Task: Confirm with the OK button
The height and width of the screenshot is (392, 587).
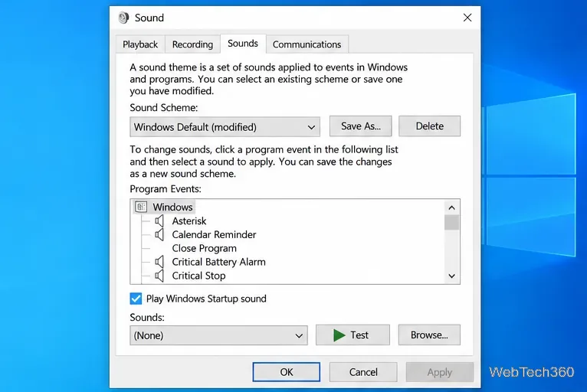Action: pos(287,372)
